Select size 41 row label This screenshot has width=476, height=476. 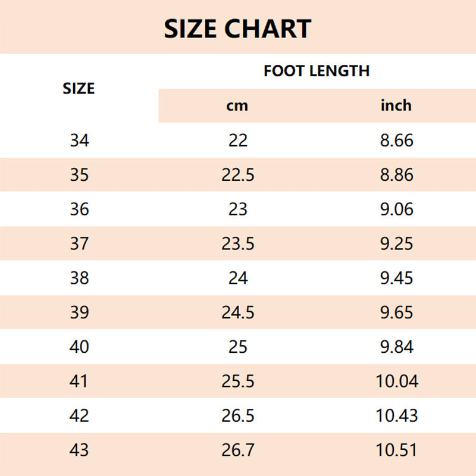pyautogui.click(x=79, y=381)
